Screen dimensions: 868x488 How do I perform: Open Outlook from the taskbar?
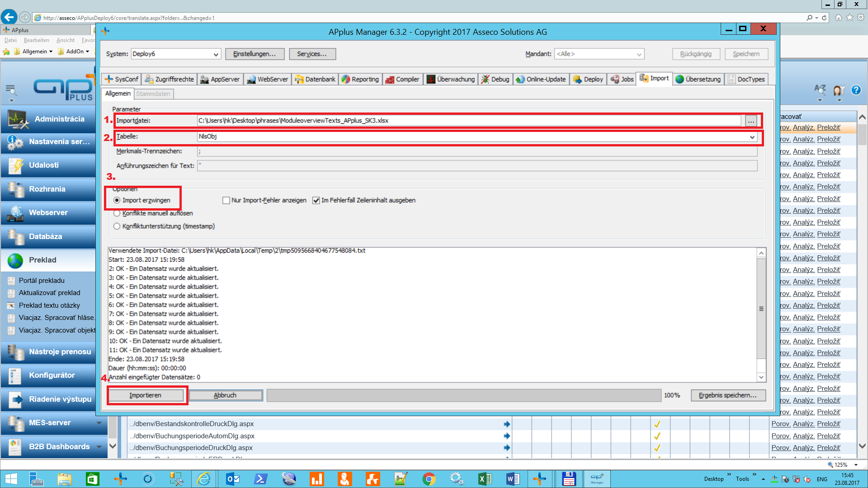point(232,479)
